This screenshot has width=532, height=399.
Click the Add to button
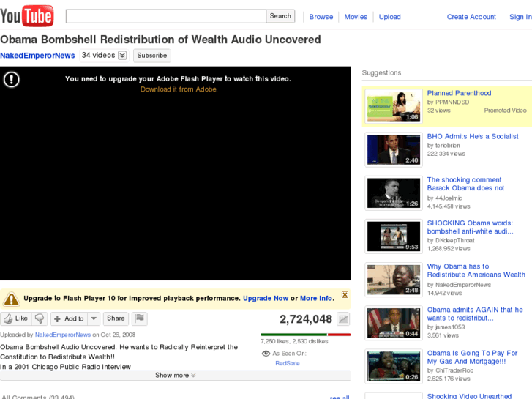click(x=70, y=318)
